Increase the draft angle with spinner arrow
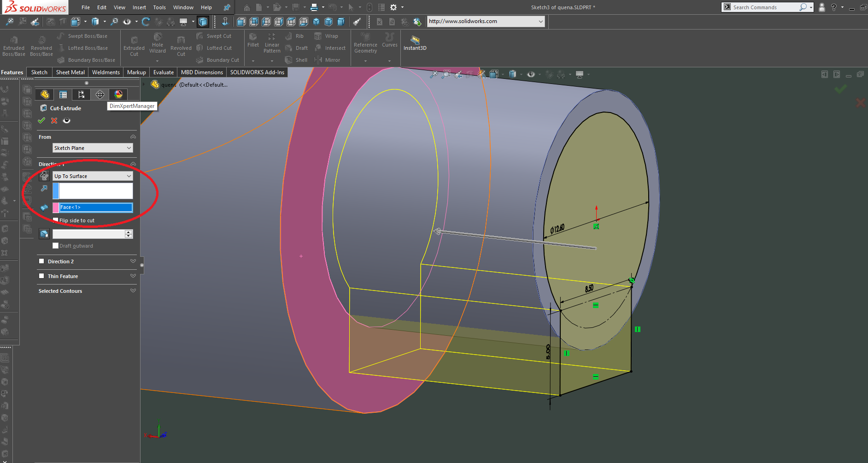This screenshot has height=463, width=868. click(x=129, y=231)
